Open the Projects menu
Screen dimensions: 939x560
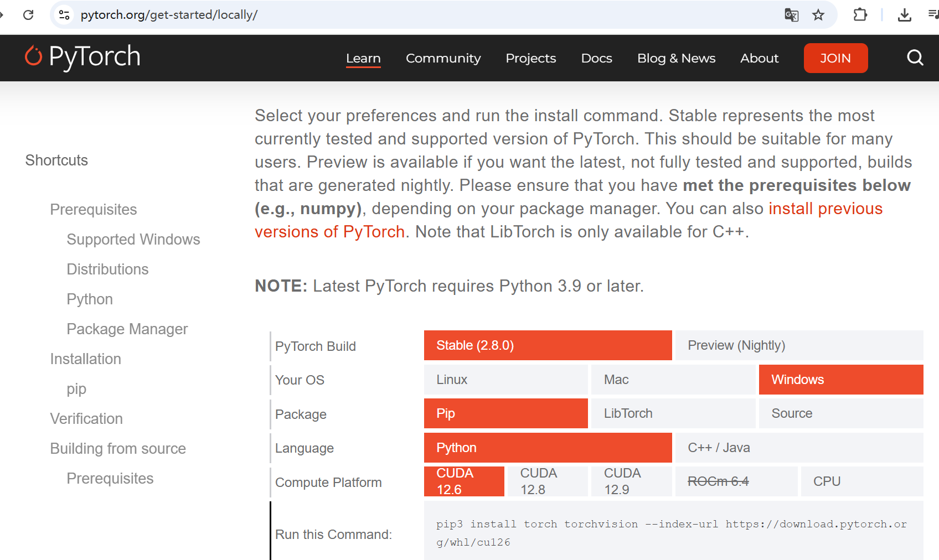530,58
